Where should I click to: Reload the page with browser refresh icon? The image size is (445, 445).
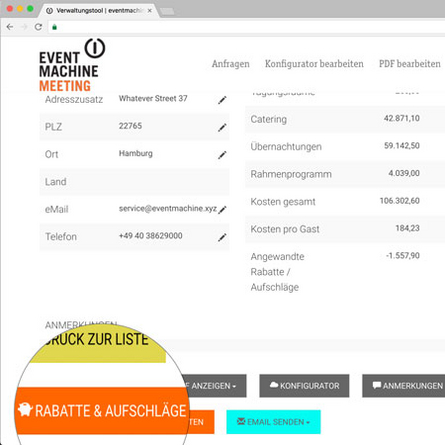click(x=38, y=27)
